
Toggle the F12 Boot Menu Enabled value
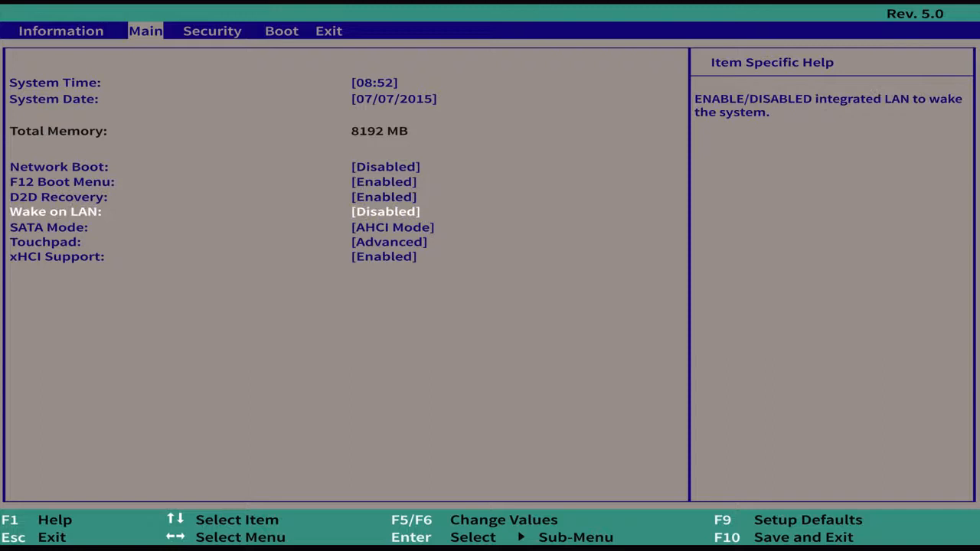coord(384,182)
